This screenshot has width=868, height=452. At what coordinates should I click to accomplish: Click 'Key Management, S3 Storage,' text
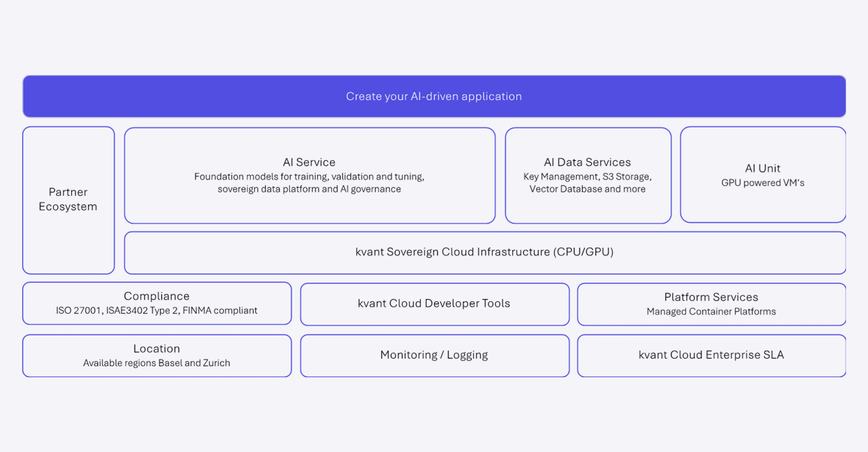(x=587, y=177)
